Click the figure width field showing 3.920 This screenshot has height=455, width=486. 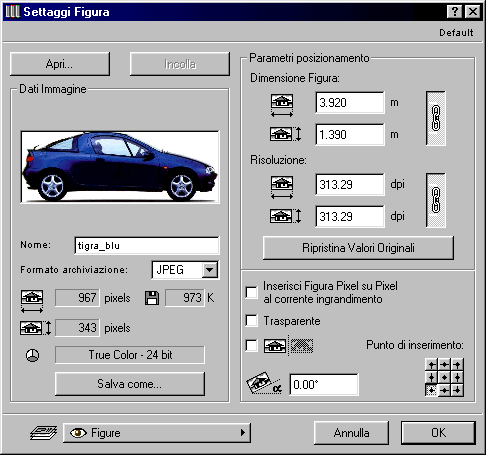pos(350,102)
